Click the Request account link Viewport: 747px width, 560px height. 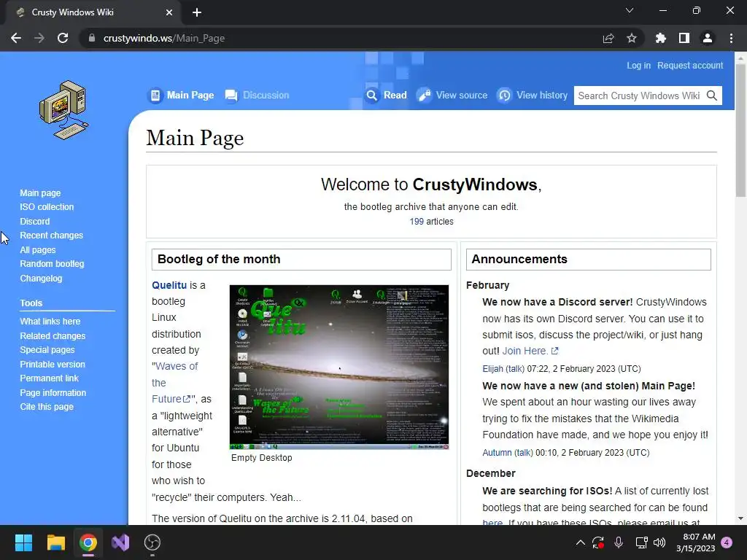tap(690, 66)
